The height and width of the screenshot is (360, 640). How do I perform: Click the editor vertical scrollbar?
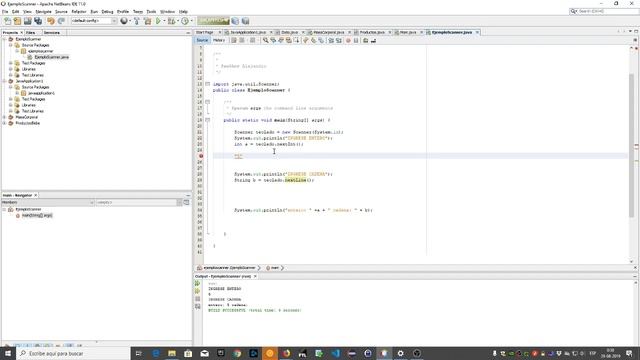pyautogui.click(x=632, y=146)
